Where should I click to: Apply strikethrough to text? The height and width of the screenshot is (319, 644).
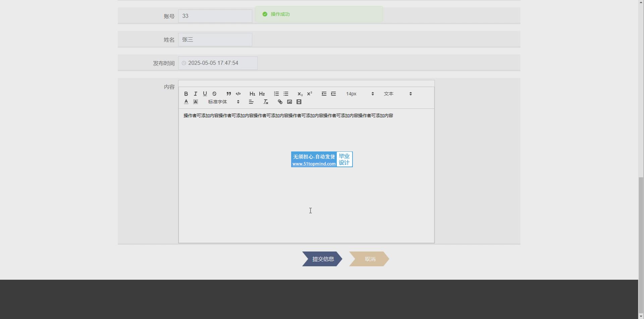[214, 94]
